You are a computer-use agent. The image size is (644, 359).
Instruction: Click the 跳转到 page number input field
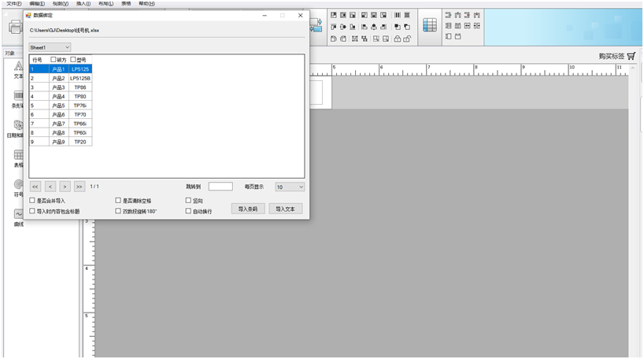tap(220, 187)
